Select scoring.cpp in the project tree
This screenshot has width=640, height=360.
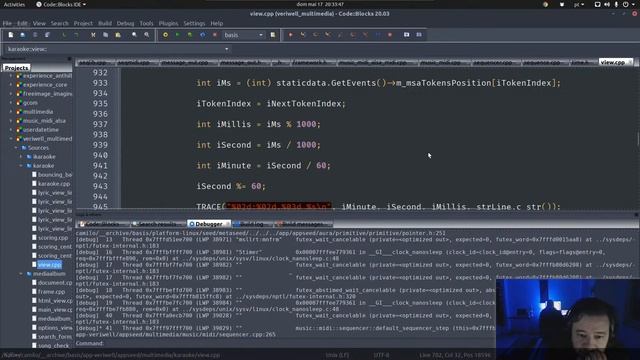coord(53,238)
